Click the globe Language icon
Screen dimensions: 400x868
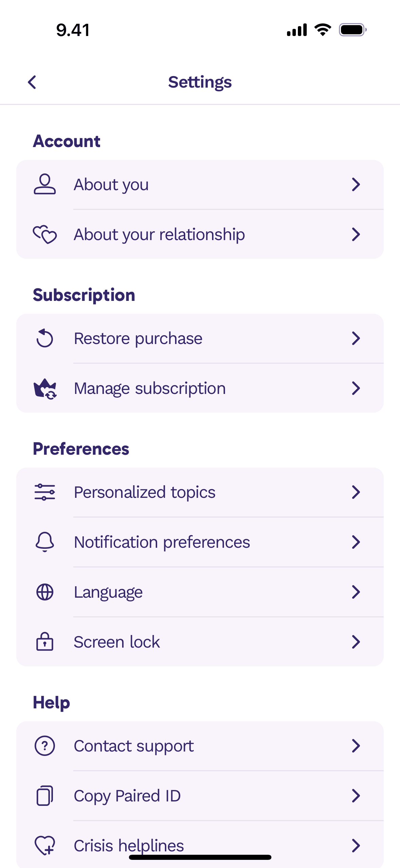click(45, 592)
